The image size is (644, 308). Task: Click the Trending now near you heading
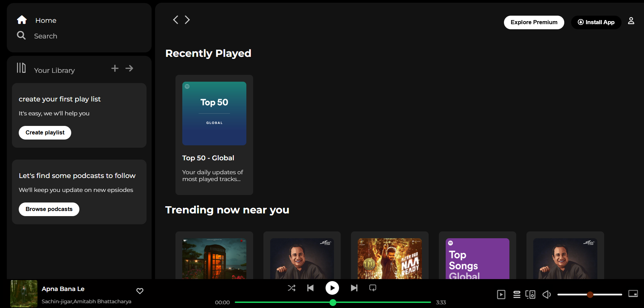point(227,210)
